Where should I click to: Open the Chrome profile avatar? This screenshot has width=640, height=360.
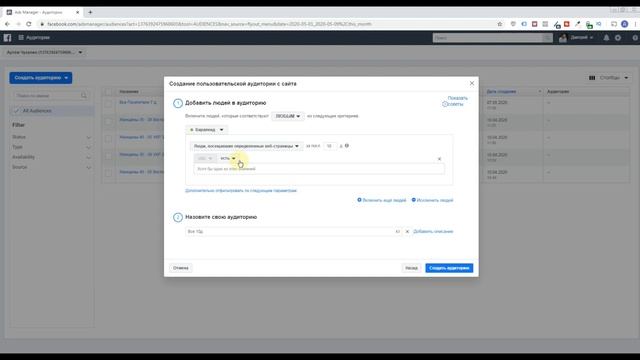coord(624,24)
